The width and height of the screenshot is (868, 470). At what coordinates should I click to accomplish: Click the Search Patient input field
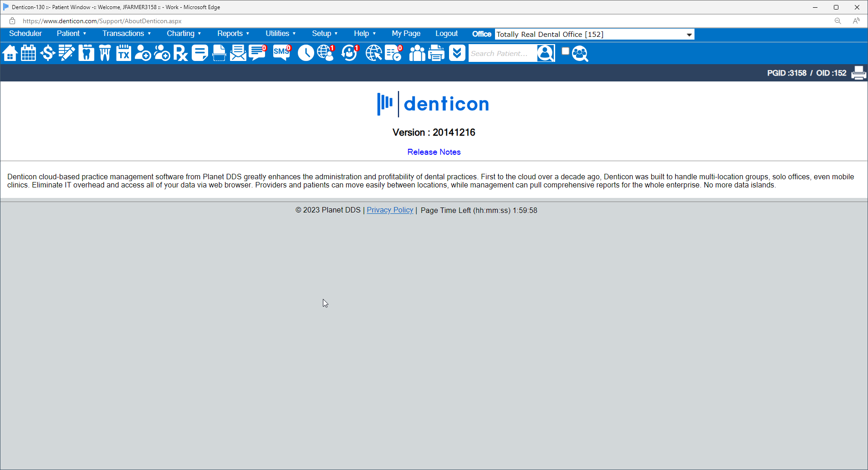coord(502,53)
